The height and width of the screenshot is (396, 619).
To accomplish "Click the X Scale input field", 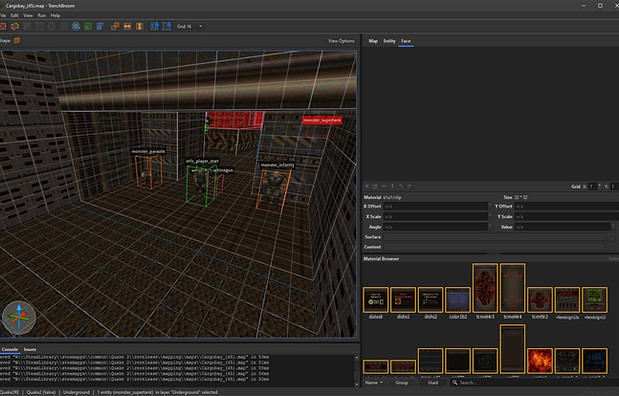I will [435, 217].
